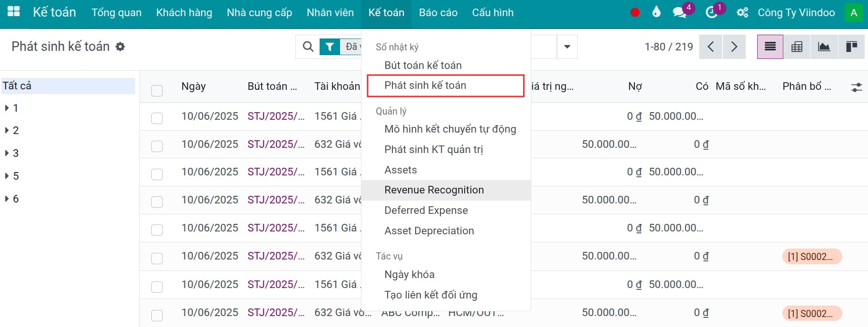
Task: Click the gears icon beside Công Ty Viindoo
Action: click(742, 13)
